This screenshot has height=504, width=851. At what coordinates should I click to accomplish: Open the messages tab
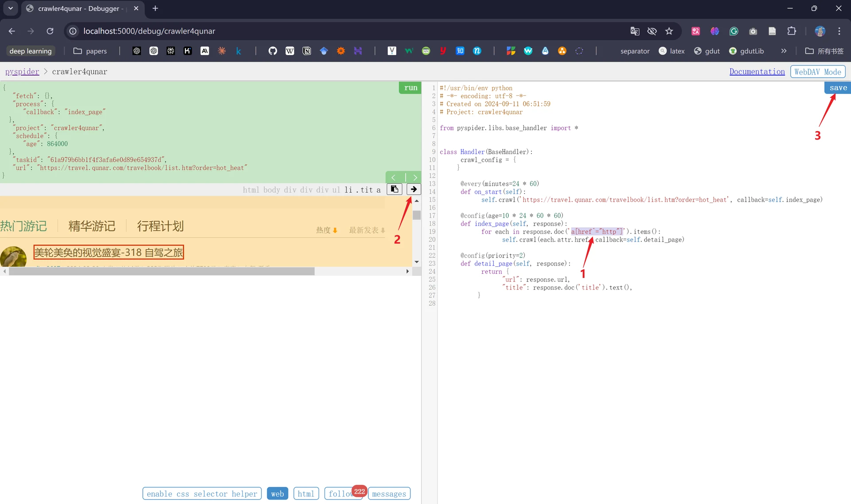389,493
